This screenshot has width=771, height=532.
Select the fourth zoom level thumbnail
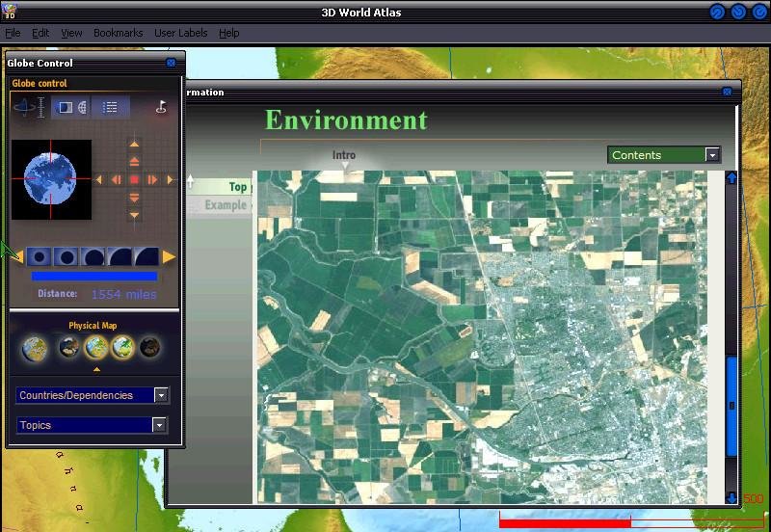(120, 256)
